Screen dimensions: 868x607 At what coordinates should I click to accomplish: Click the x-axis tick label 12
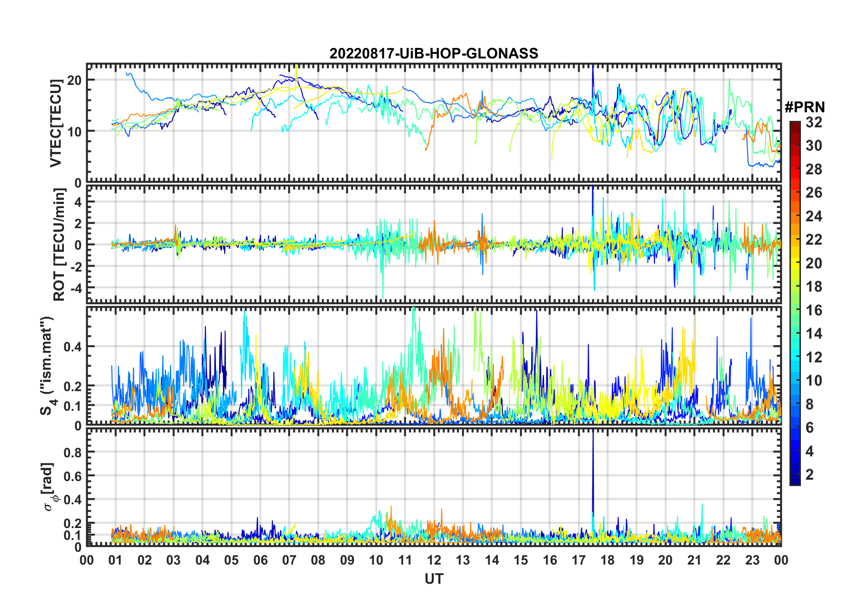click(x=434, y=560)
